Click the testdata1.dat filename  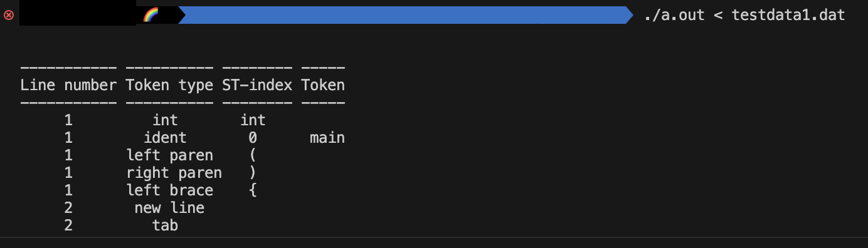point(788,15)
